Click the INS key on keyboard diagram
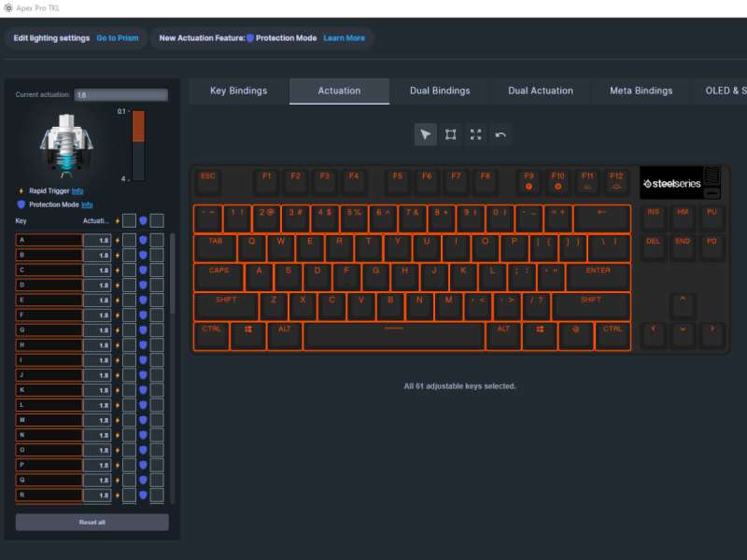The width and height of the screenshot is (747, 560). (653, 218)
